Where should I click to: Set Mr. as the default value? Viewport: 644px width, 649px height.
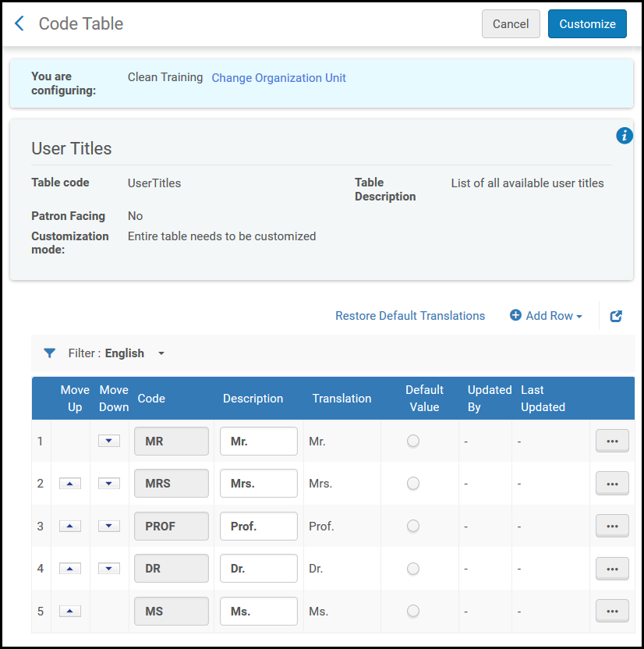[412, 441]
